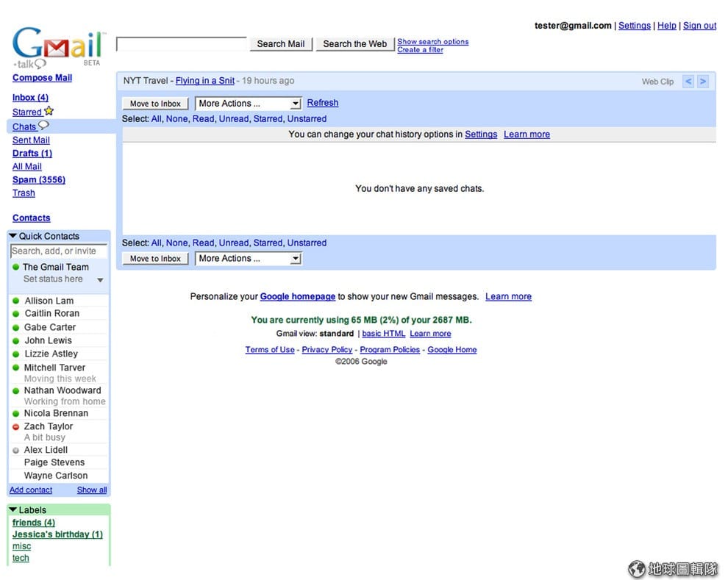The height and width of the screenshot is (580, 728).
Task: Open misc label
Action: pyautogui.click(x=22, y=546)
